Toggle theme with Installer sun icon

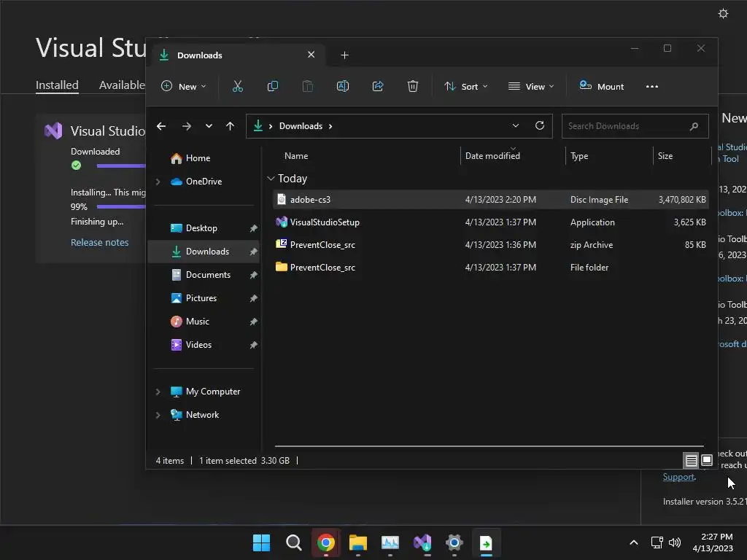[x=723, y=14]
